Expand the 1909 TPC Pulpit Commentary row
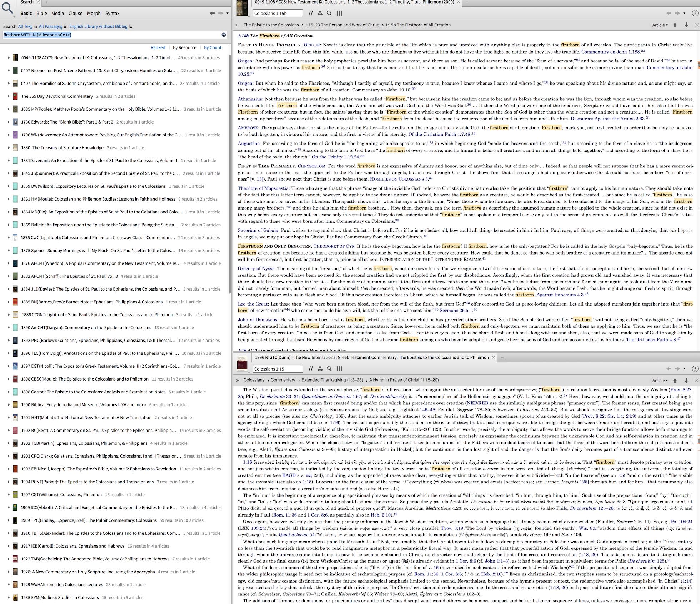The width and height of the screenshot is (700, 604). [x=9, y=520]
